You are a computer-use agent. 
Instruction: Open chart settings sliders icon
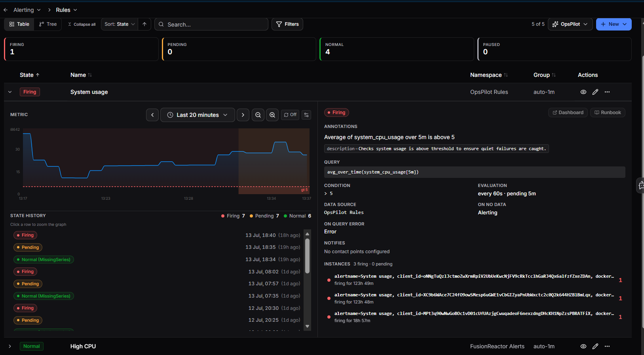306,115
